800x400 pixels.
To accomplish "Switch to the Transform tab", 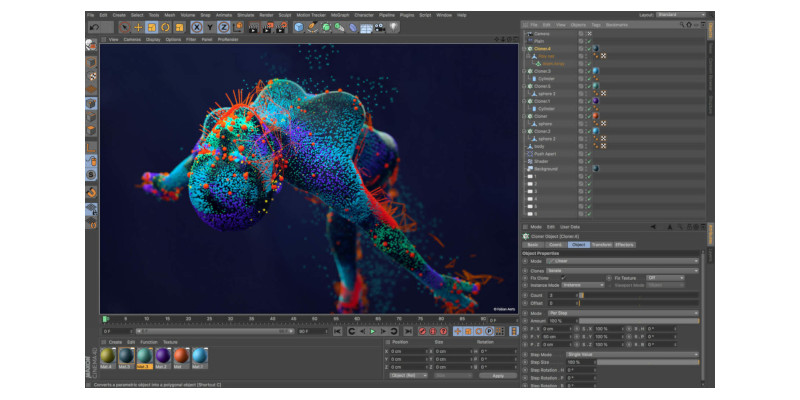I will (x=601, y=245).
